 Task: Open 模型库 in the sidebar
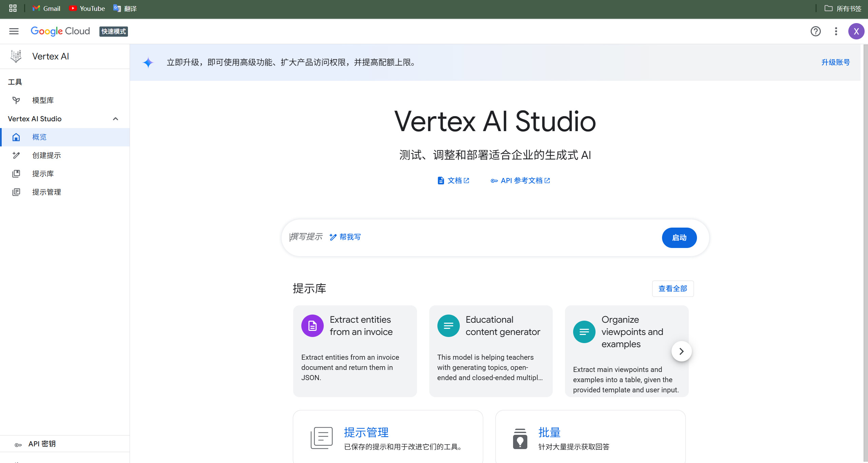coord(43,100)
